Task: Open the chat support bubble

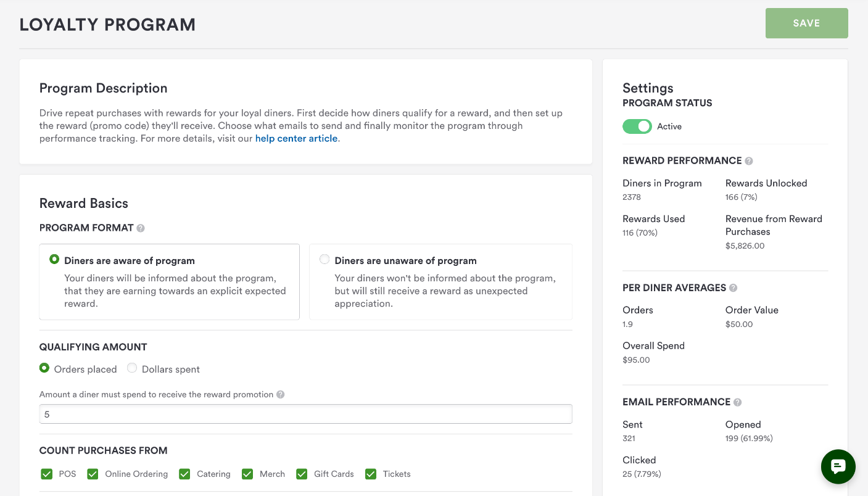Action: (838, 466)
